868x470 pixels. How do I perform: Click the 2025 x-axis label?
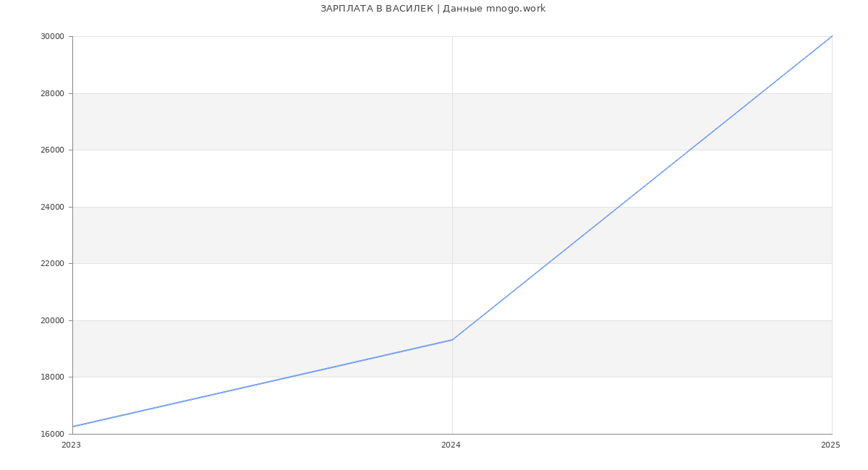830,445
